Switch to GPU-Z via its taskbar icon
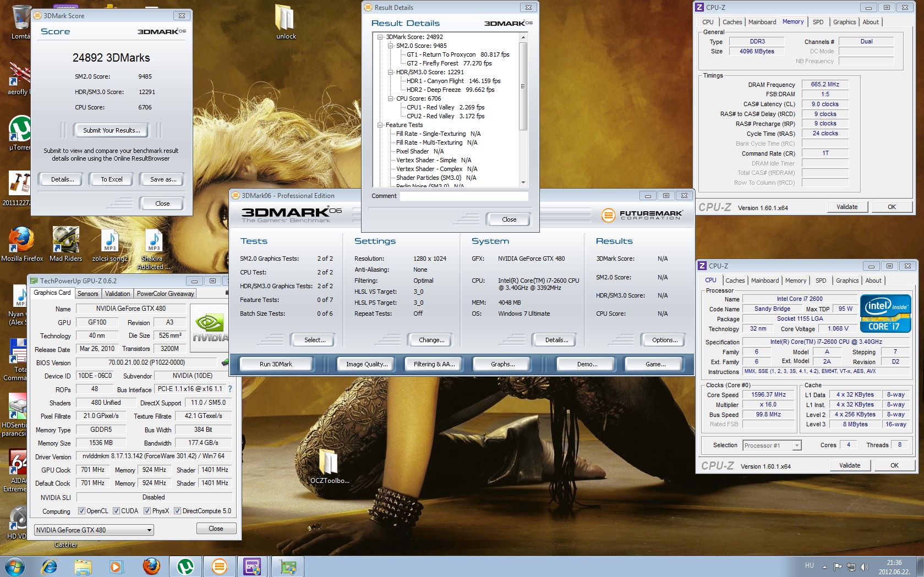This screenshot has width=924, height=577. click(288, 566)
